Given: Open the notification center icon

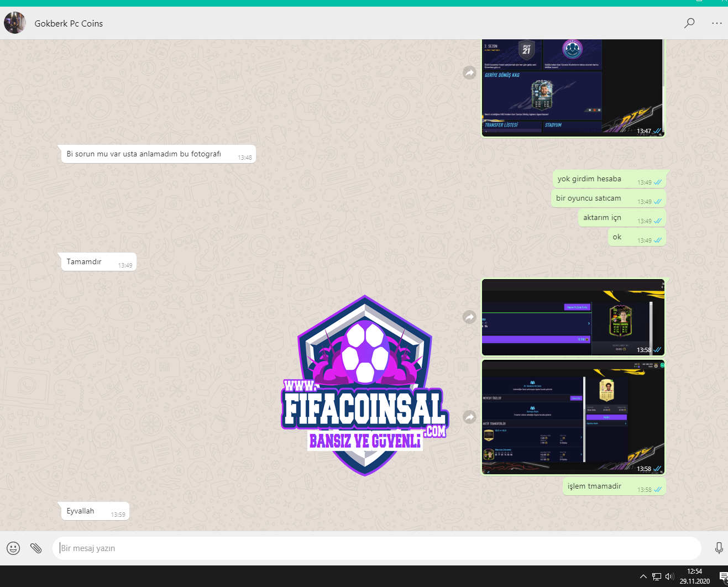Looking at the screenshot, I should tap(723, 576).
